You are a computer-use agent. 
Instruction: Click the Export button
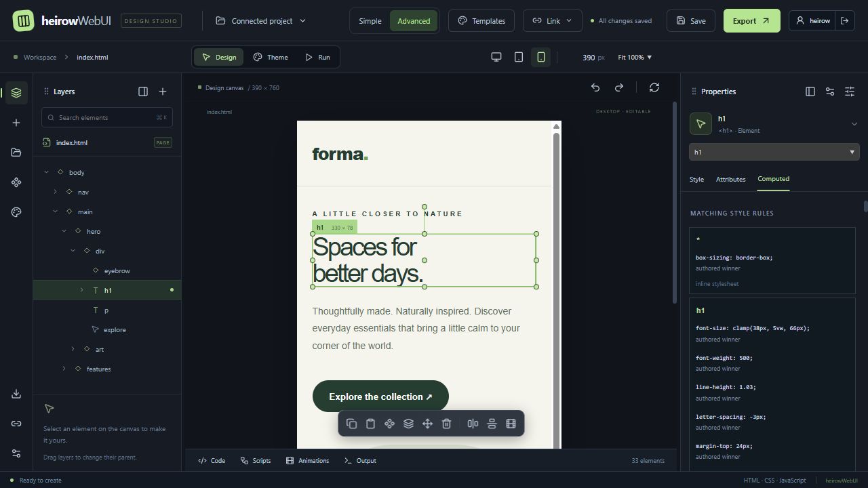[752, 21]
